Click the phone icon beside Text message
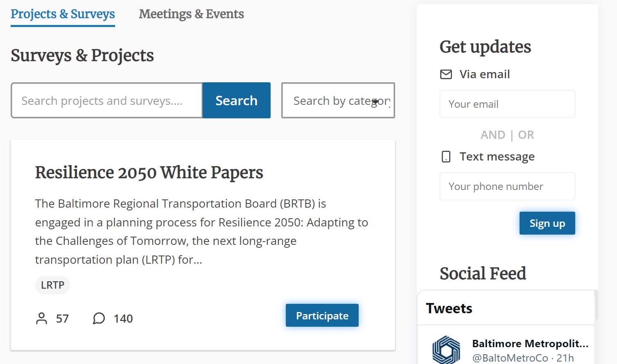This screenshot has height=364, width=617. tap(446, 157)
